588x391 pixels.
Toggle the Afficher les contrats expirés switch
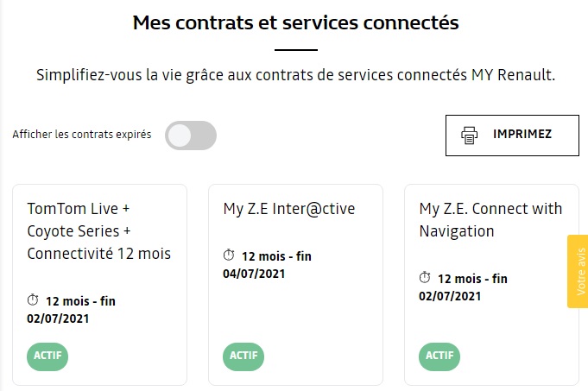[191, 136]
